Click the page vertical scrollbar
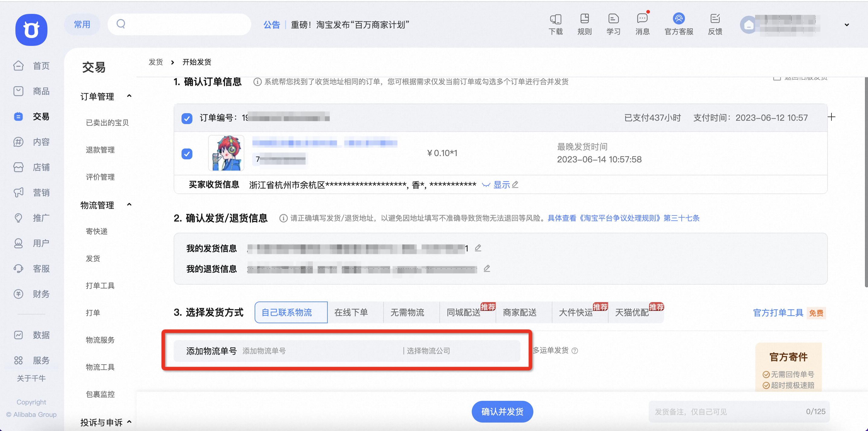This screenshot has width=868, height=431. [866, 182]
